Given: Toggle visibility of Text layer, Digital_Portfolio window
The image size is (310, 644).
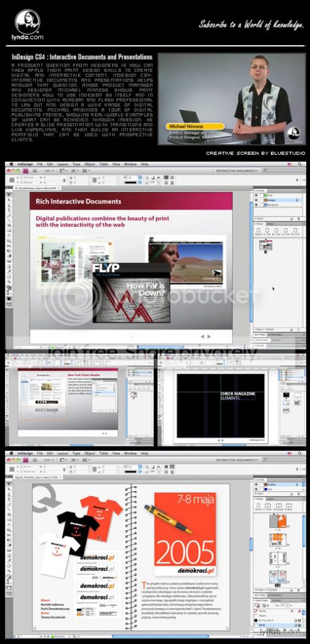Looking at the screenshot, I should point(256,489).
